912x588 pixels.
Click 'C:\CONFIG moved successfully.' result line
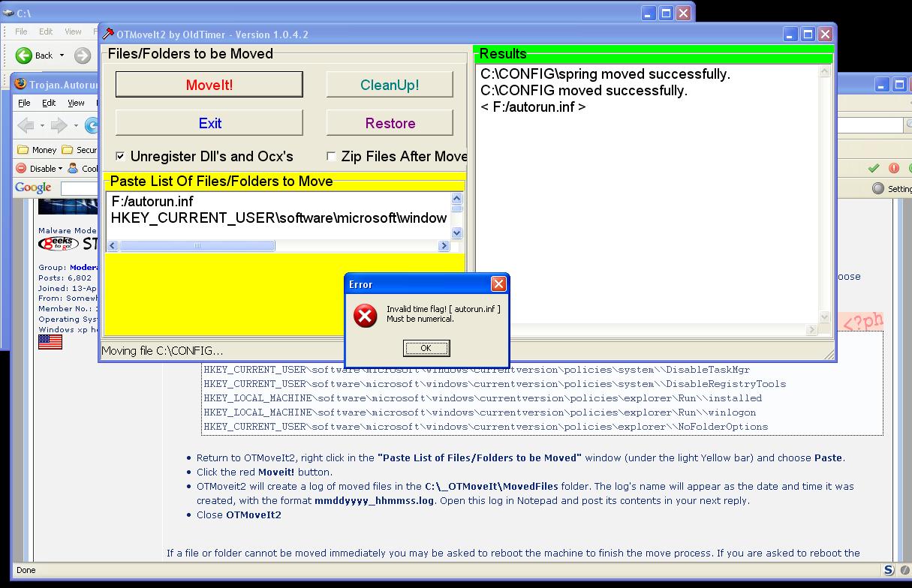pos(584,91)
